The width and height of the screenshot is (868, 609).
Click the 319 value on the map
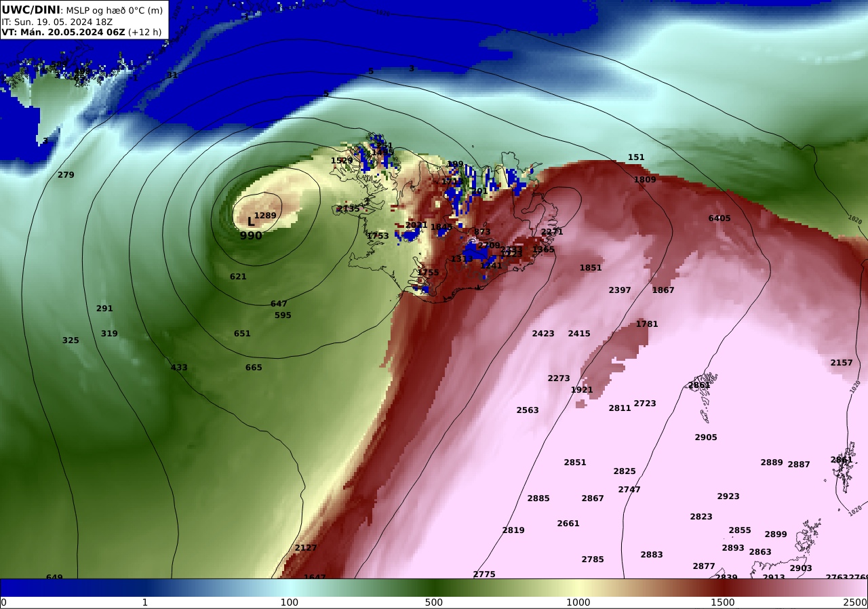(109, 334)
